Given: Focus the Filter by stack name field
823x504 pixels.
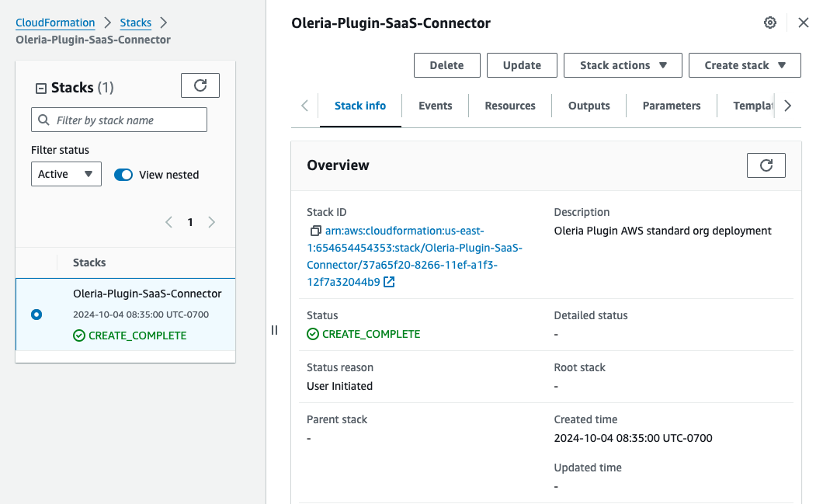Looking at the screenshot, I should (x=119, y=120).
